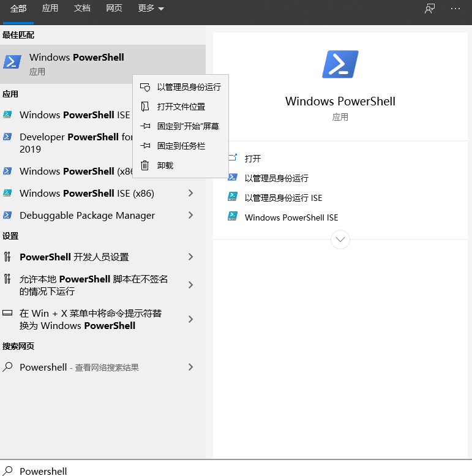472x476 pixels.
Task: Select Windows PowerShell ISE app result
Action: point(66,115)
